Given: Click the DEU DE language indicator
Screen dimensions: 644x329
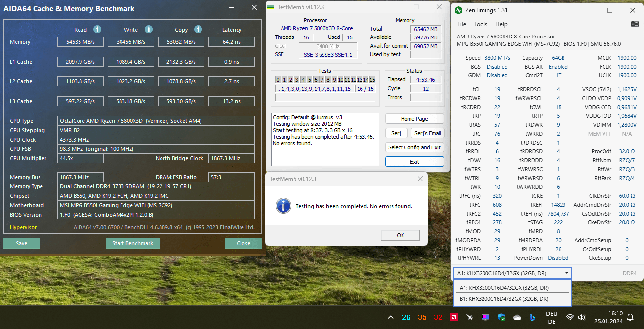Looking at the screenshot, I should click(552, 317).
